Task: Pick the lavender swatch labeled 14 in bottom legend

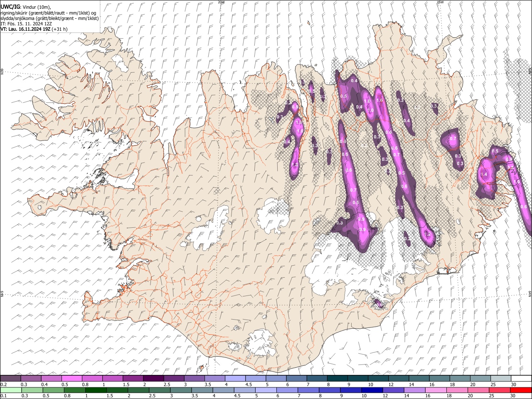Action: pyautogui.click(x=415, y=390)
